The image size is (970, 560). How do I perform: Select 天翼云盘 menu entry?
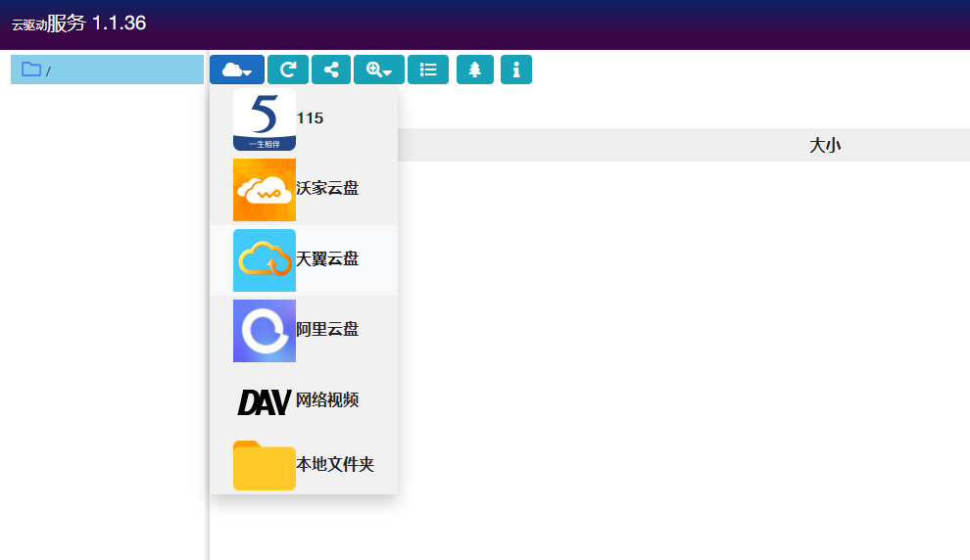[304, 260]
